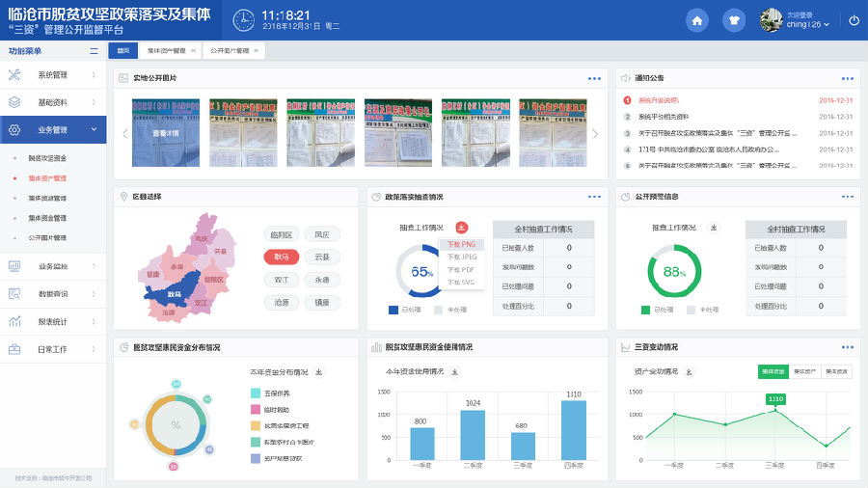Click the red download icon beside 抽查工作情况

(461, 228)
